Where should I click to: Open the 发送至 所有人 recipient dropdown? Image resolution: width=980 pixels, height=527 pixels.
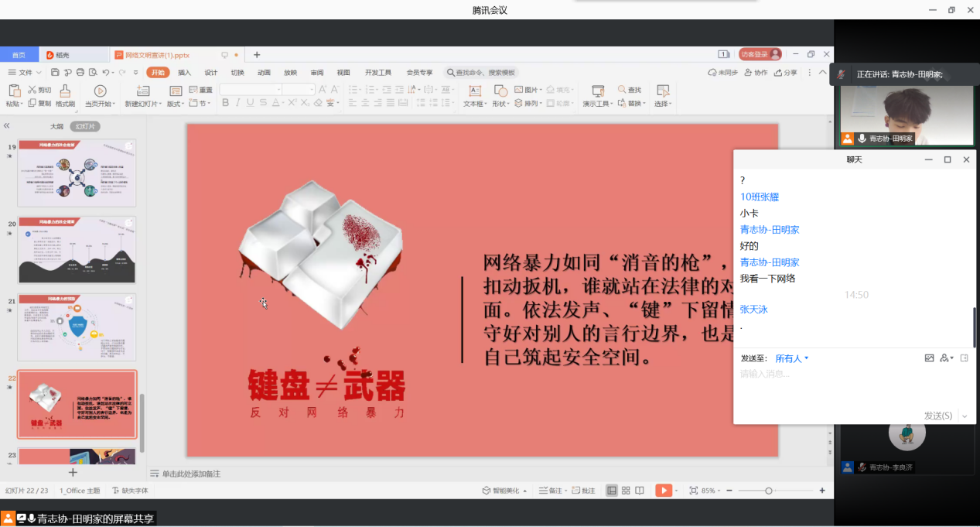[x=792, y=358]
